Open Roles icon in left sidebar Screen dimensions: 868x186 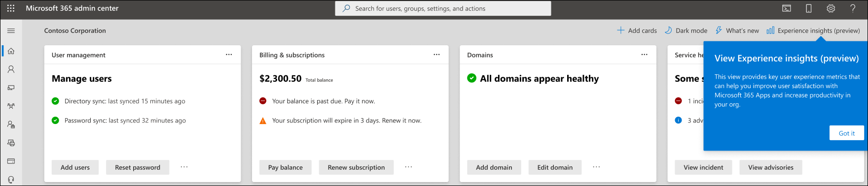(11, 124)
